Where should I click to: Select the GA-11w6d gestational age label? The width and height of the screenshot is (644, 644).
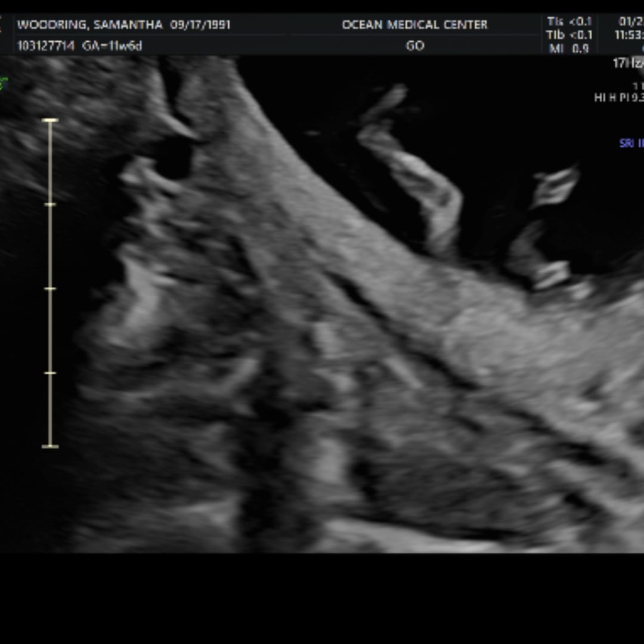(x=112, y=46)
